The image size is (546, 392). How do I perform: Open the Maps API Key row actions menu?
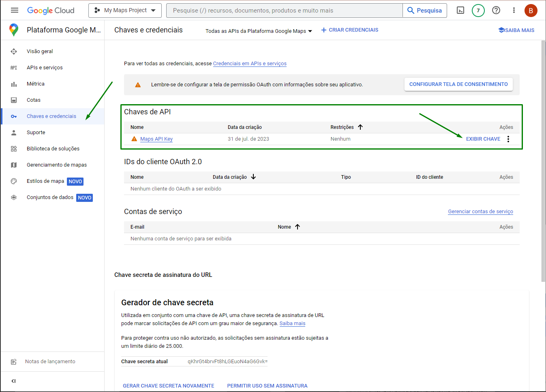click(x=508, y=139)
